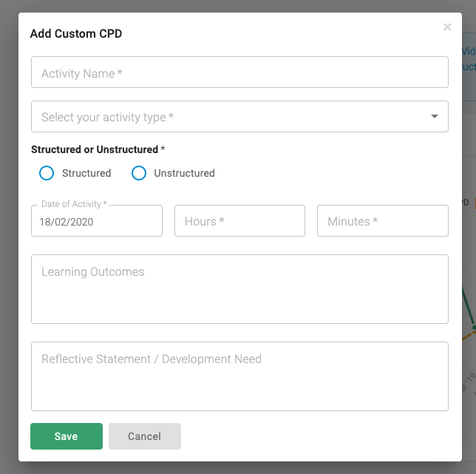Select the Structured radio button
The width and height of the screenshot is (476, 474).
47,173
